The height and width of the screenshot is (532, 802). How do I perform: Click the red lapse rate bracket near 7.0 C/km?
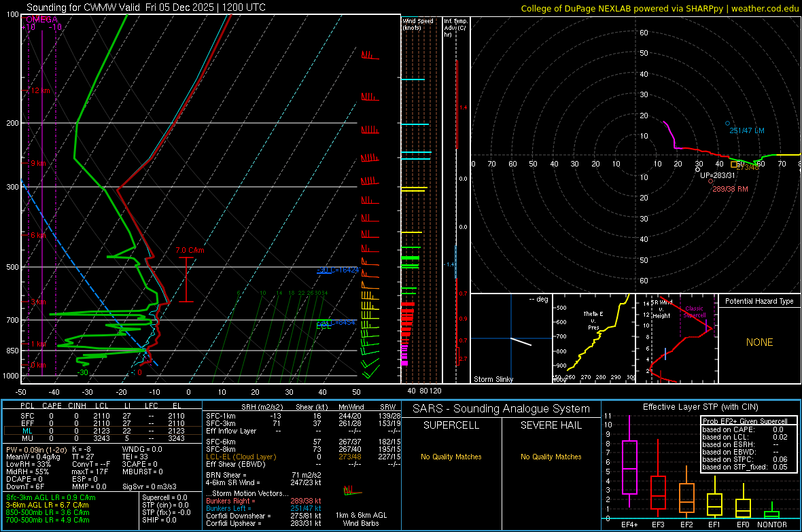pos(186,279)
